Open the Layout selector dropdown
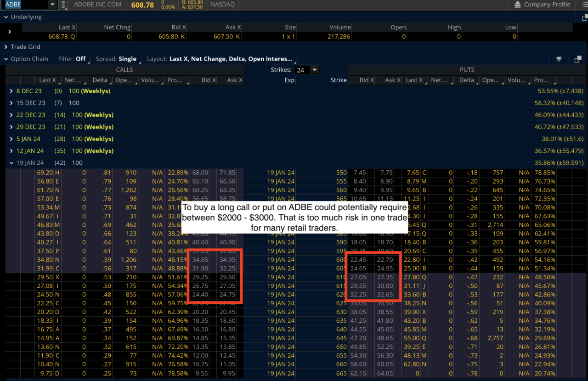 (220, 59)
